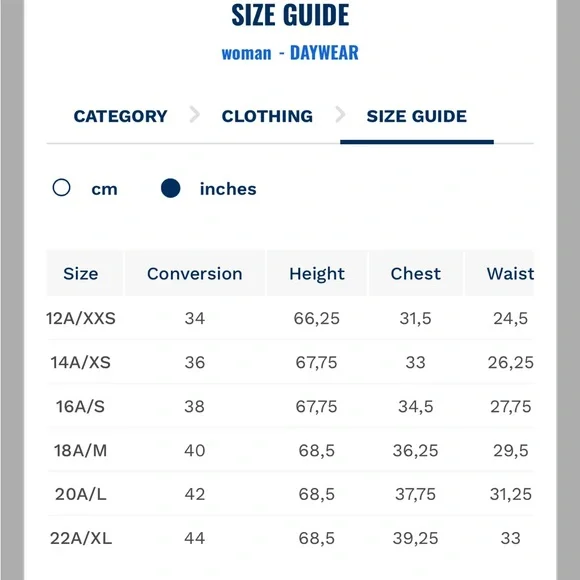Select the 16A/S size row
Viewport: 580px width, 580px height.
point(290,406)
